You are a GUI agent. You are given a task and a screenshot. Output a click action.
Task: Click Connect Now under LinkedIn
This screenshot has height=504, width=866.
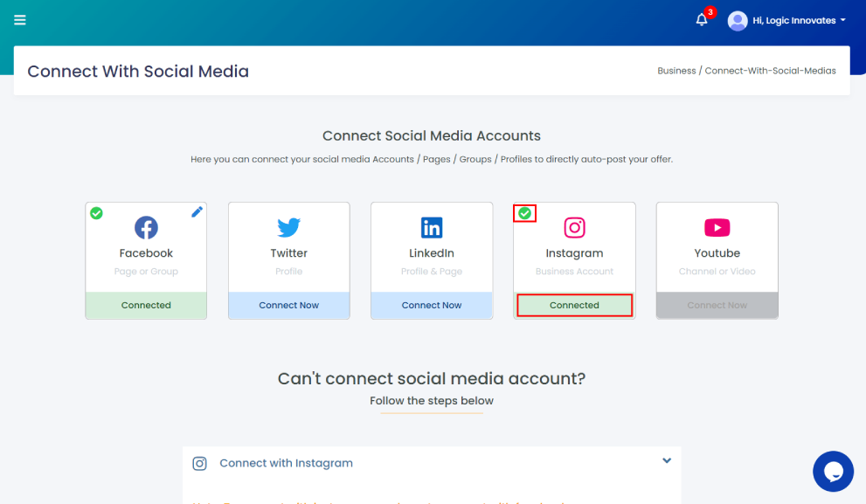coord(432,305)
